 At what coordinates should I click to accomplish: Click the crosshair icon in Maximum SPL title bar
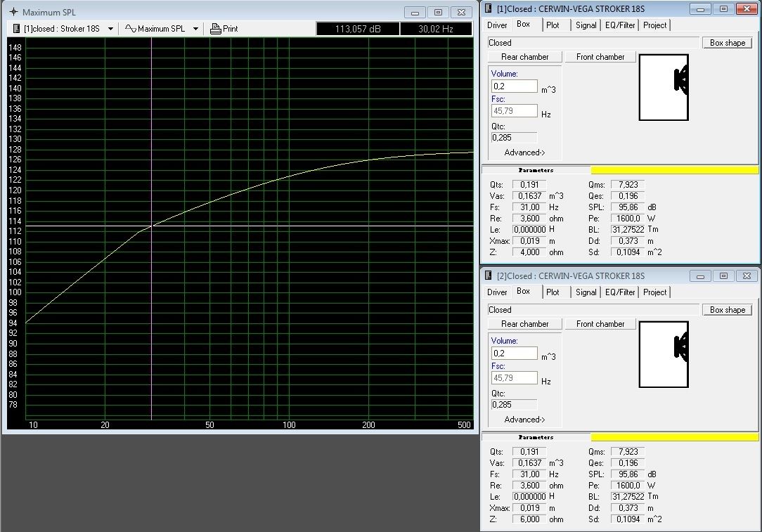[13, 12]
